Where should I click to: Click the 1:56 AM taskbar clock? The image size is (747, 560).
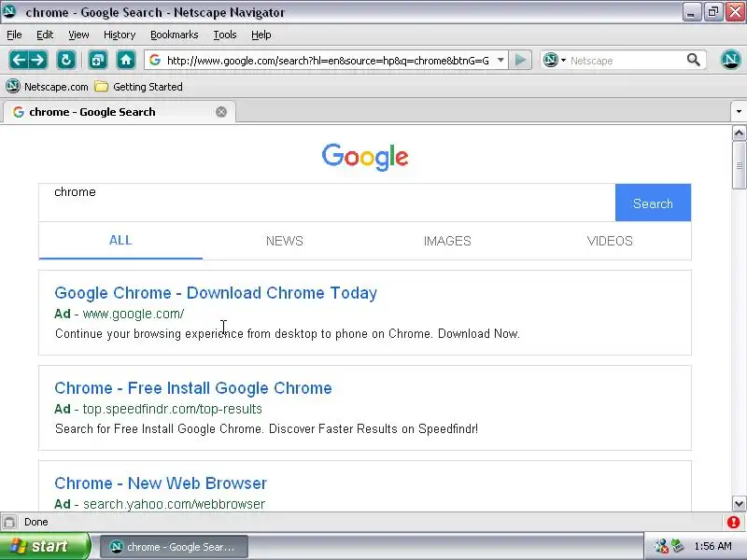click(712, 546)
